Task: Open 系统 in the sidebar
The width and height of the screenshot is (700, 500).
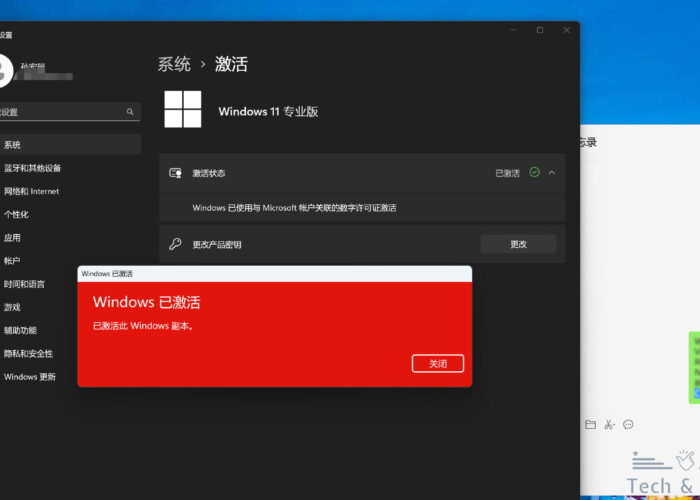Action: tap(70, 145)
